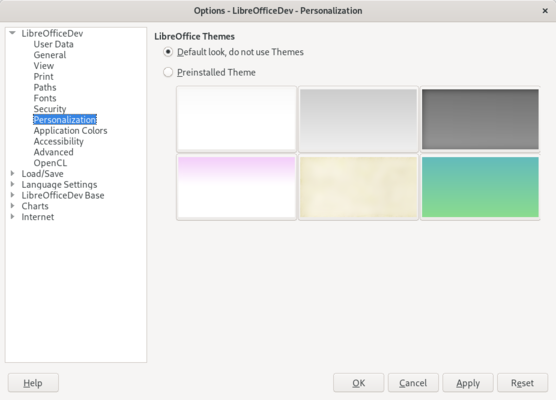
Task: Expand the LibreOfficeDev Base tree node
Action: [x=12, y=195]
